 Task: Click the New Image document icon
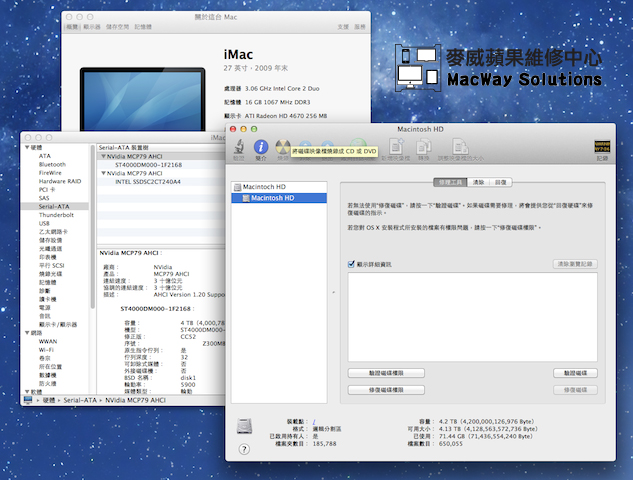[396, 146]
